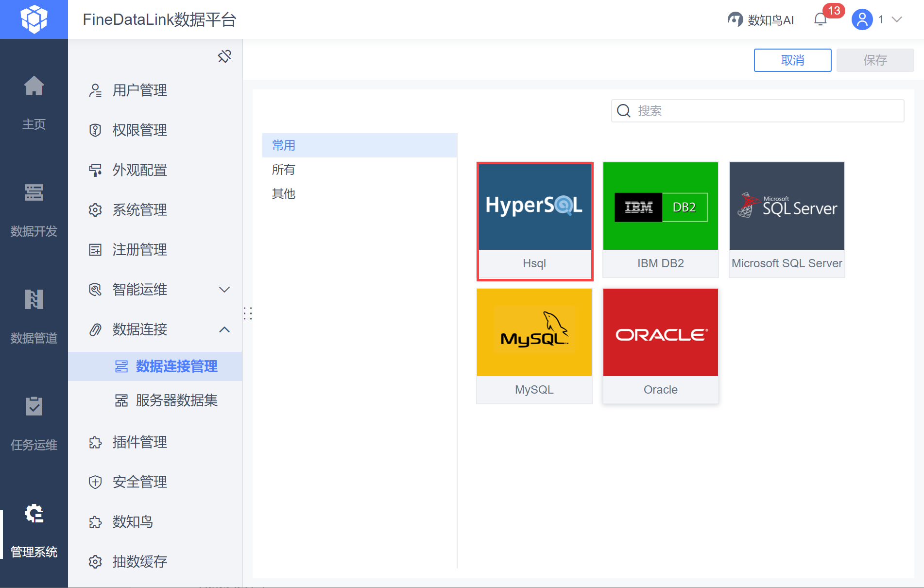Click the 智能运维 icon
Image resolution: width=924 pixels, height=588 pixels.
point(95,290)
